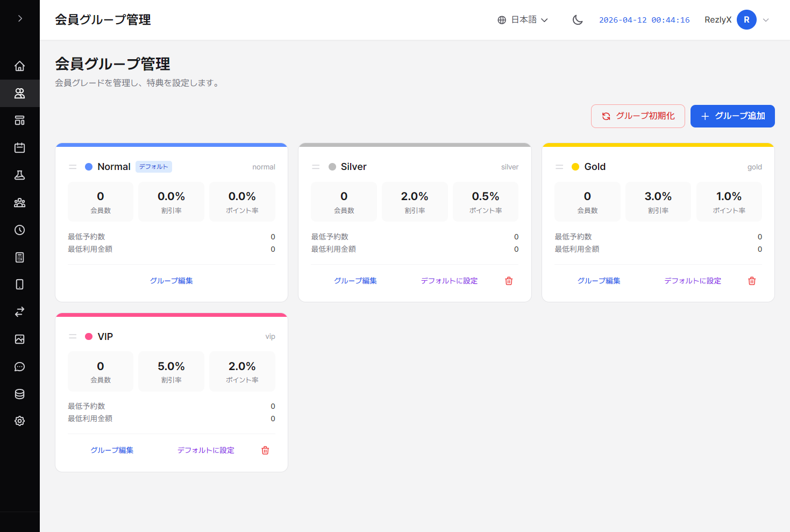Click the 'normal' slug label
790x532 pixels.
click(x=264, y=167)
